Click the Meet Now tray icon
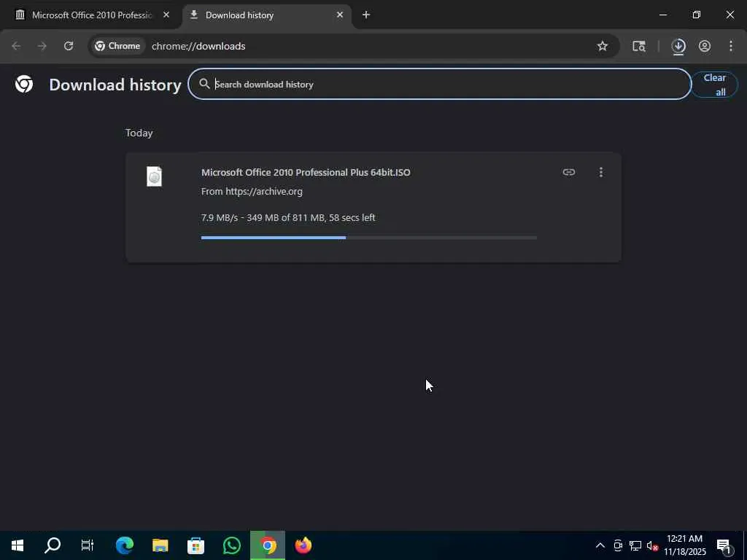The image size is (747, 560). pos(618,545)
